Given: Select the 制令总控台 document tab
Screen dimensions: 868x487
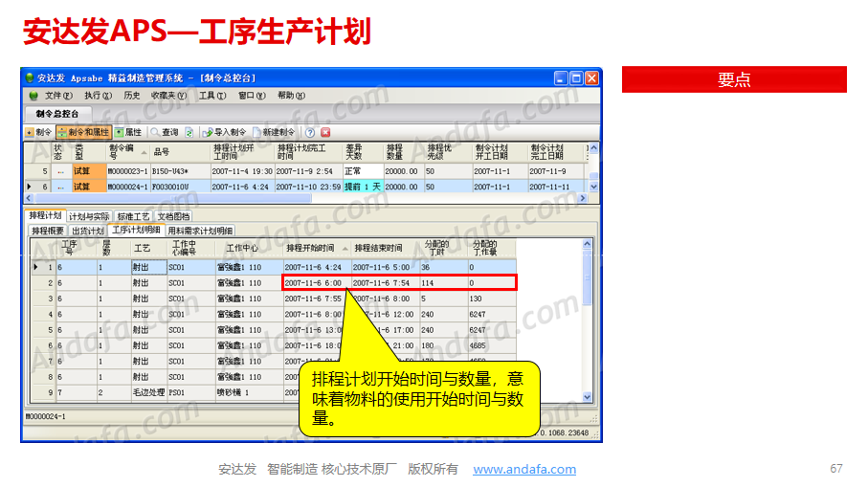Looking at the screenshot, I should (57, 114).
